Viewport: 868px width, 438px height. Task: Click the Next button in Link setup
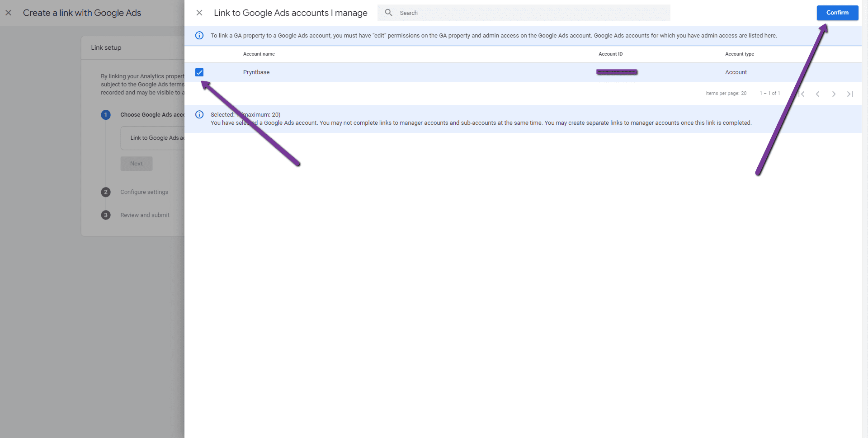click(x=137, y=164)
